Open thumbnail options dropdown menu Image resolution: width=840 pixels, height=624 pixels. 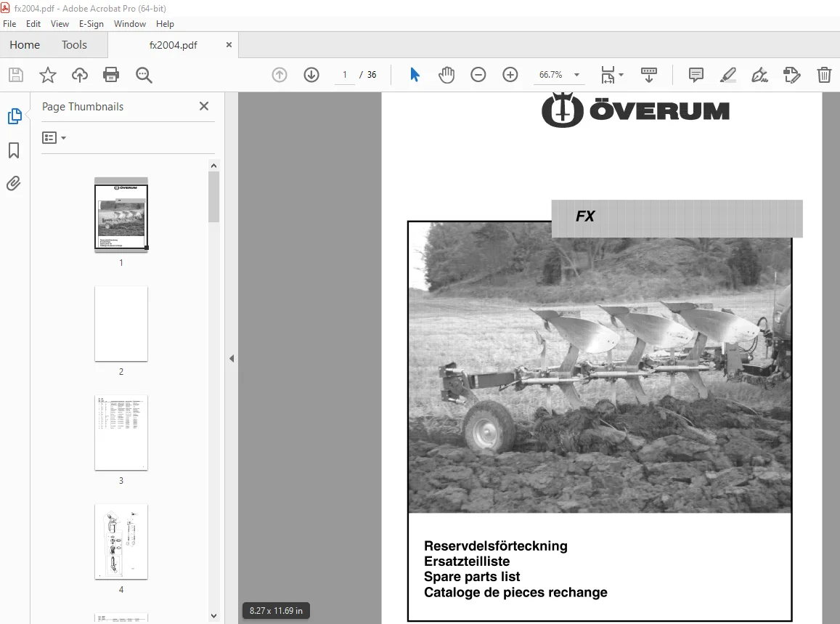pyautogui.click(x=54, y=138)
